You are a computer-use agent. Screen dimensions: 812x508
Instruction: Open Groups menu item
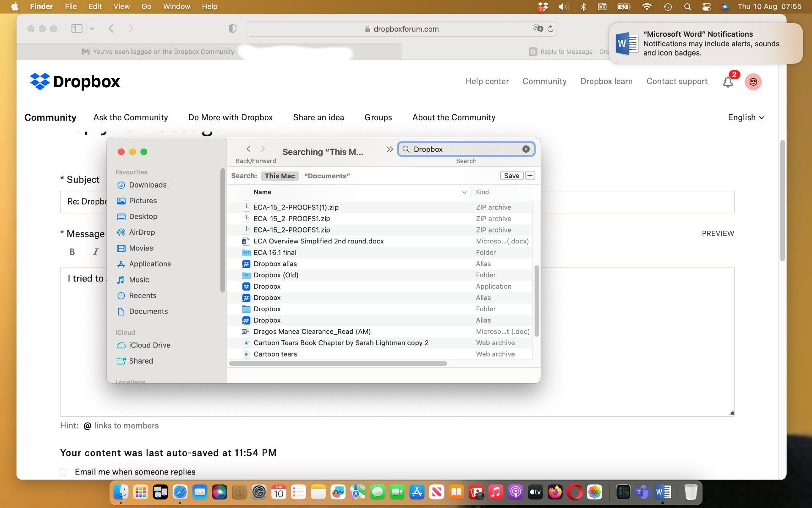tap(378, 117)
